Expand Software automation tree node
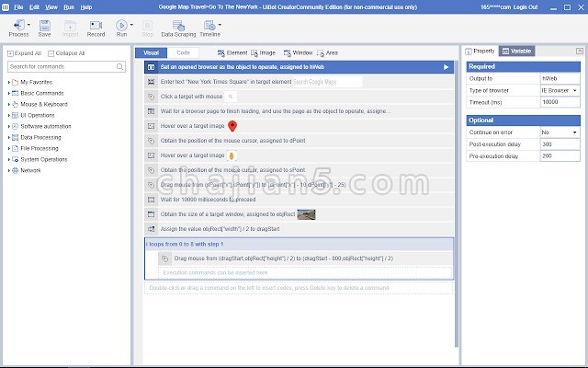 [x=9, y=127]
